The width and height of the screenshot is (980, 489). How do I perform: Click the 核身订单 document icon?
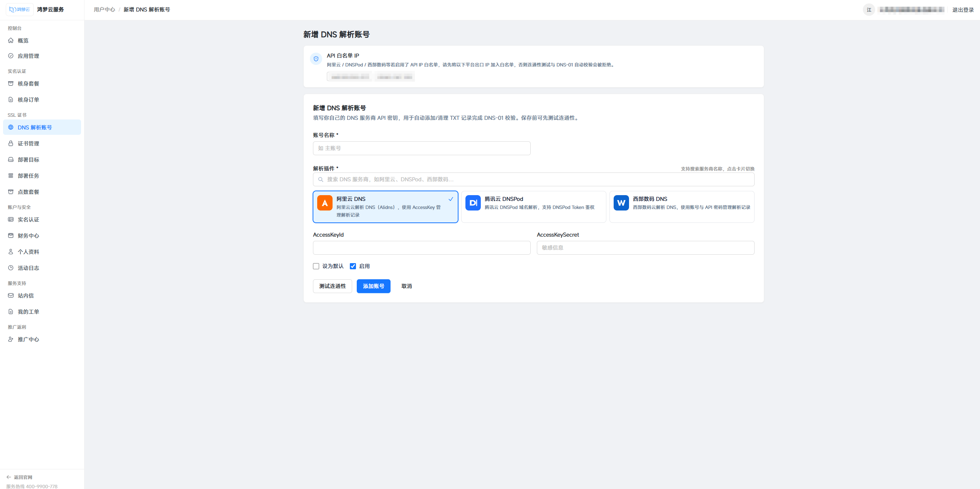11,99
